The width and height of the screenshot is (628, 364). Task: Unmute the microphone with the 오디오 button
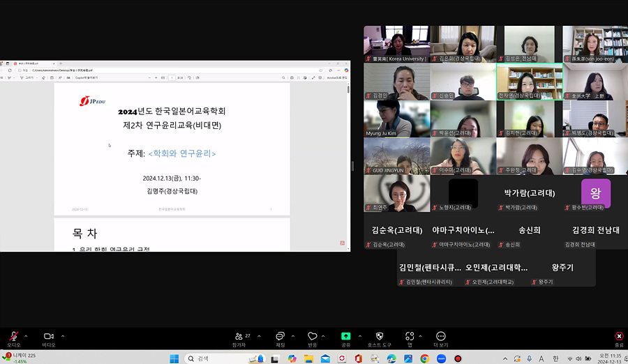(13, 337)
